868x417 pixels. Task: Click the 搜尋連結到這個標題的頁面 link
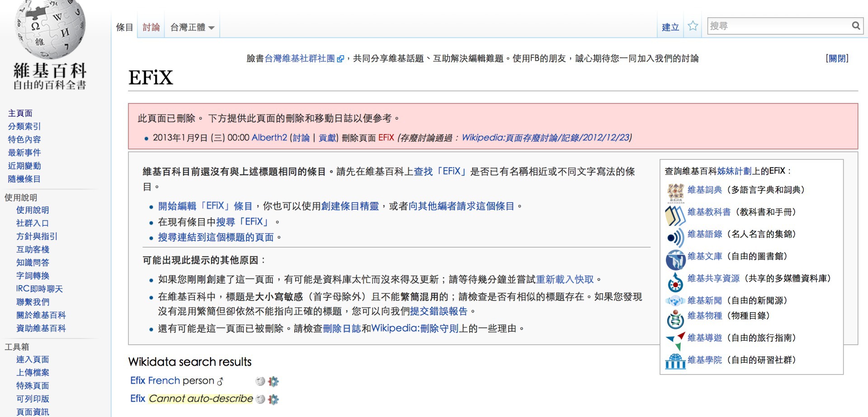pyautogui.click(x=216, y=237)
